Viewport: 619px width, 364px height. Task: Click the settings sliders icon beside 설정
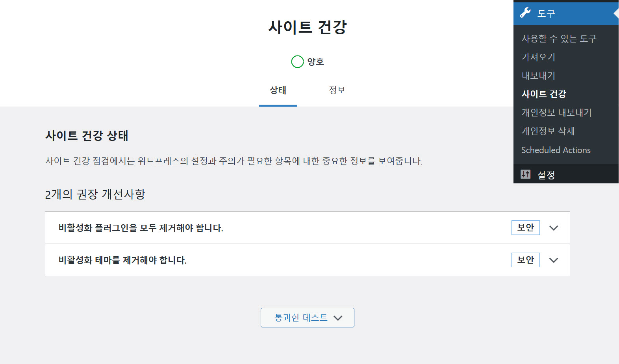pyautogui.click(x=526, y=174)
